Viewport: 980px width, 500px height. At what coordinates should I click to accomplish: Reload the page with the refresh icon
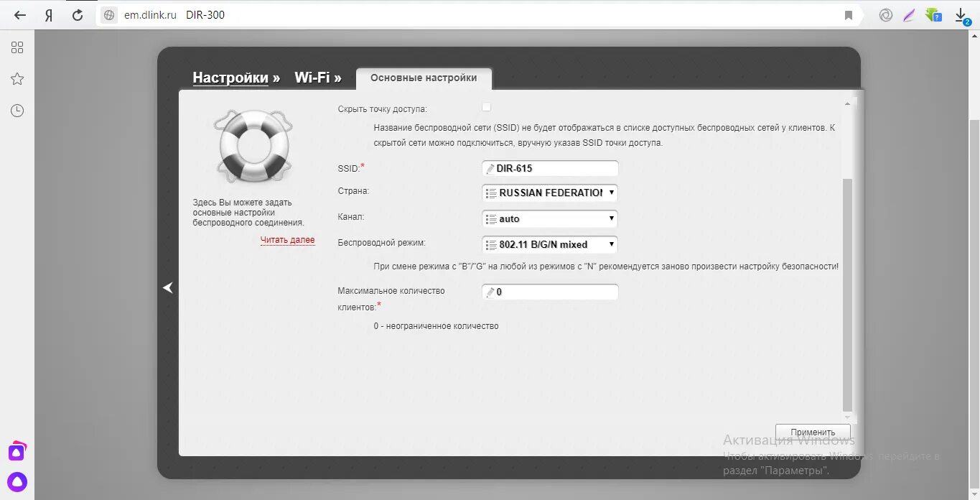tap(78, 15)
